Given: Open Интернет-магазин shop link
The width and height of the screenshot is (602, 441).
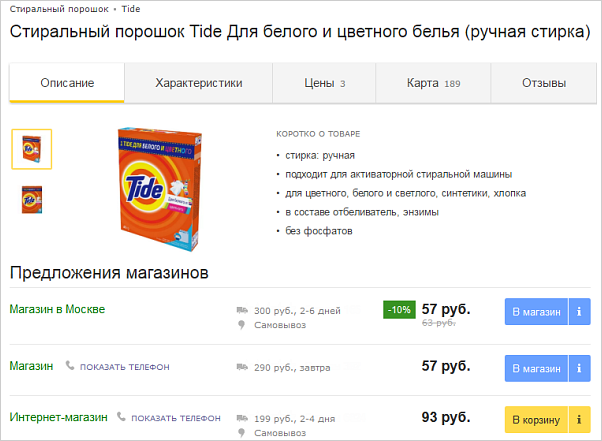Looking at the screenshot, I should (x=59, y=417).
